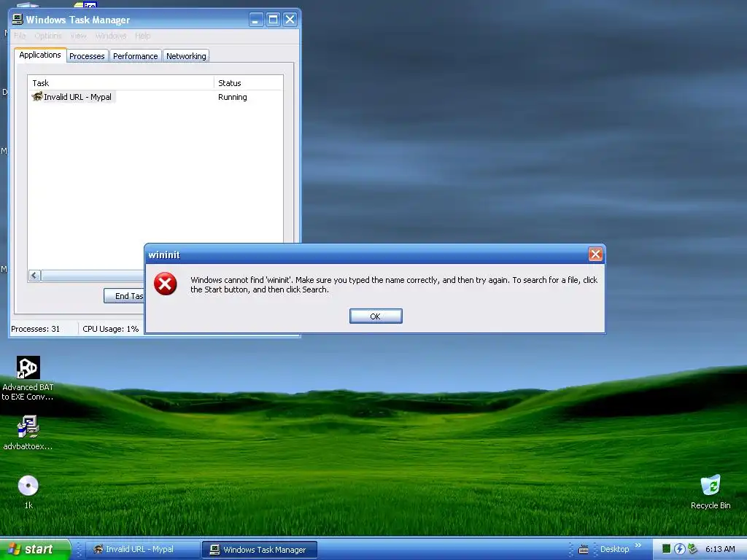Click the horizontal scrollbar track in task list

[x=93, y=276]
